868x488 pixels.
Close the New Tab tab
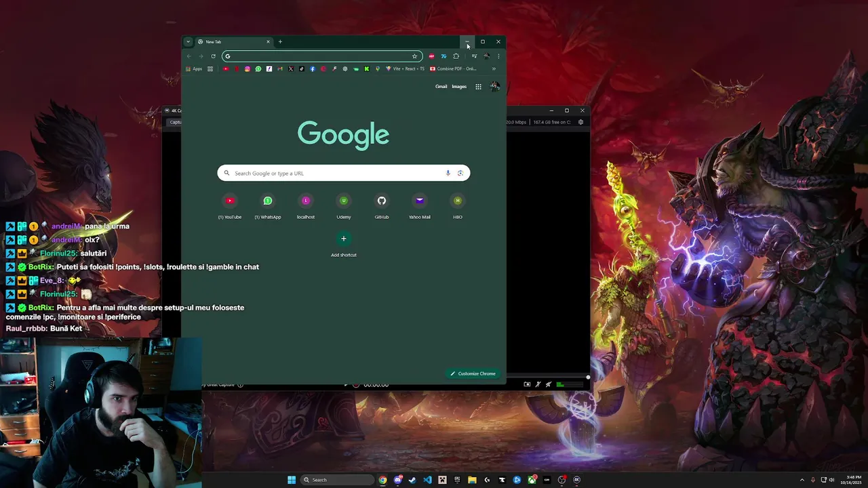click(x=268, y=41)
